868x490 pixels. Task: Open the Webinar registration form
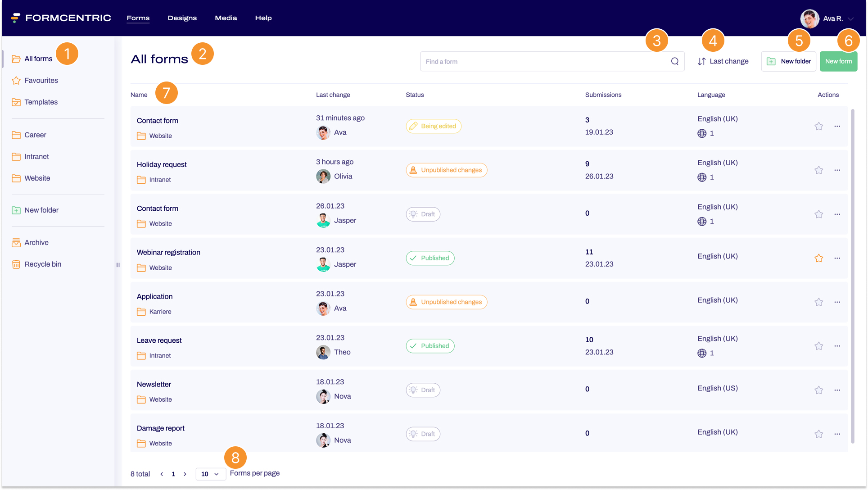(x=168, y=253)
